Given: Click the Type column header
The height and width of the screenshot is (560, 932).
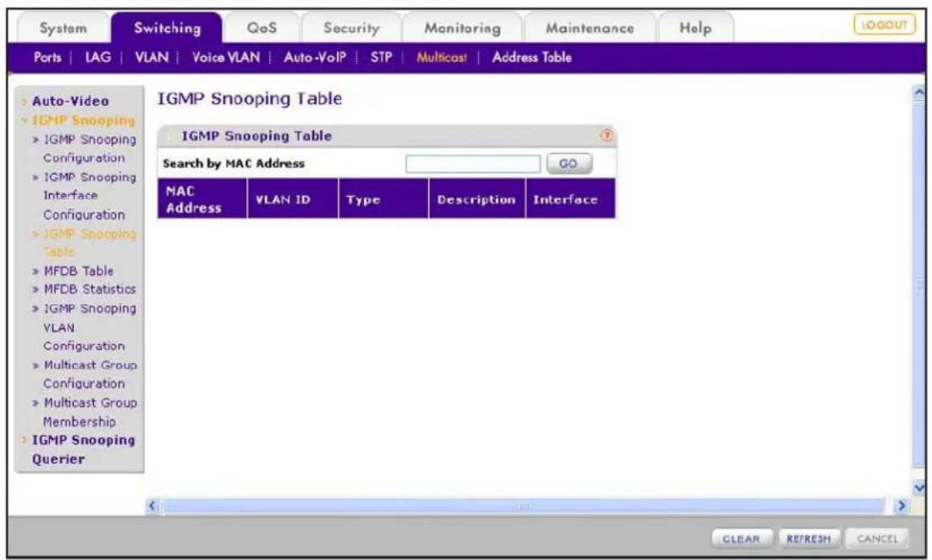Looking at the screenshot, I should point(383,199).
